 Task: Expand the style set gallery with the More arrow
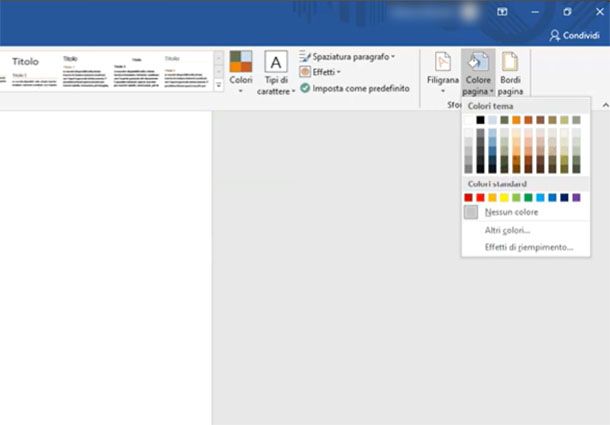219,85
